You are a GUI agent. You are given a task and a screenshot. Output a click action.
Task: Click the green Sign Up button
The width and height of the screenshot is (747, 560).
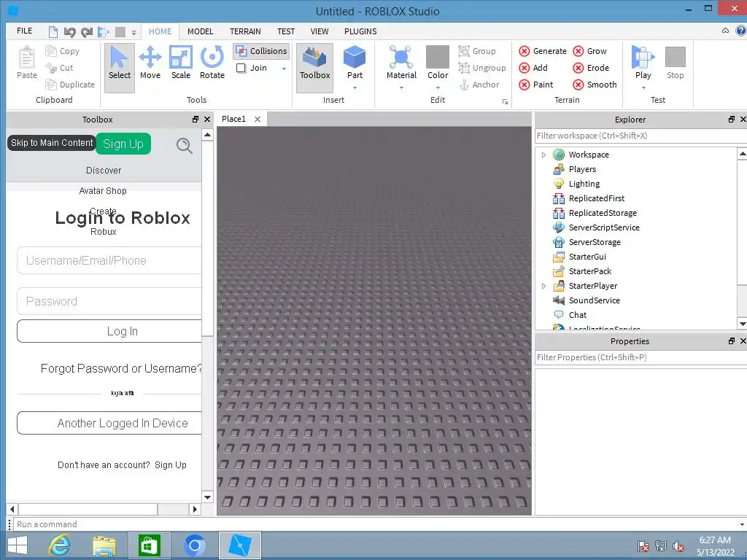click(123, 144)
